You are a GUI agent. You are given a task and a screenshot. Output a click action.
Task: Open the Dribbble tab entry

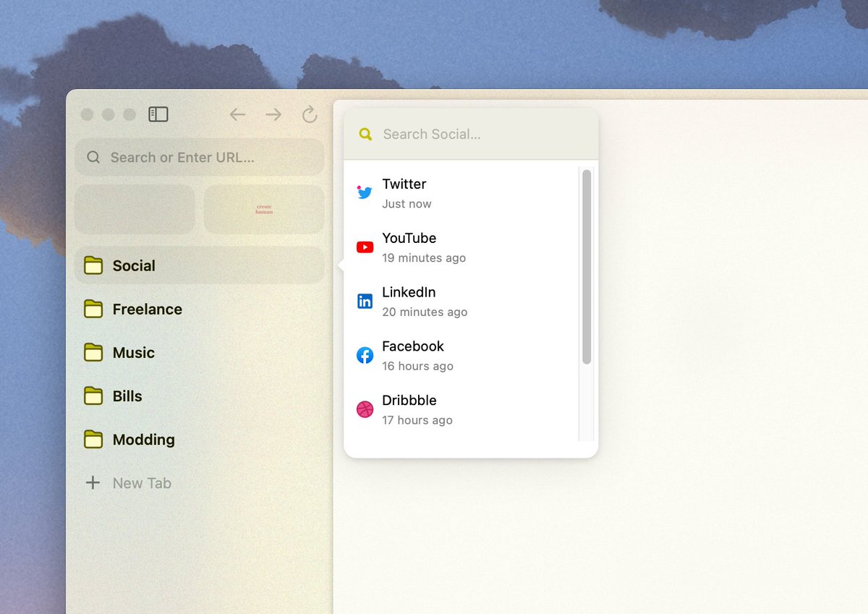click(x=461, y=409)
